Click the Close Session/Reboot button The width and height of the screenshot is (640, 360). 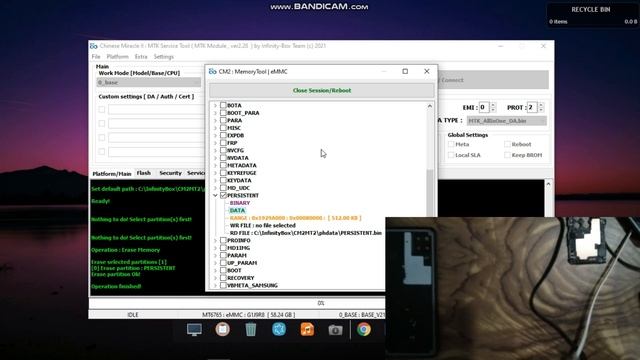point(322,91)
